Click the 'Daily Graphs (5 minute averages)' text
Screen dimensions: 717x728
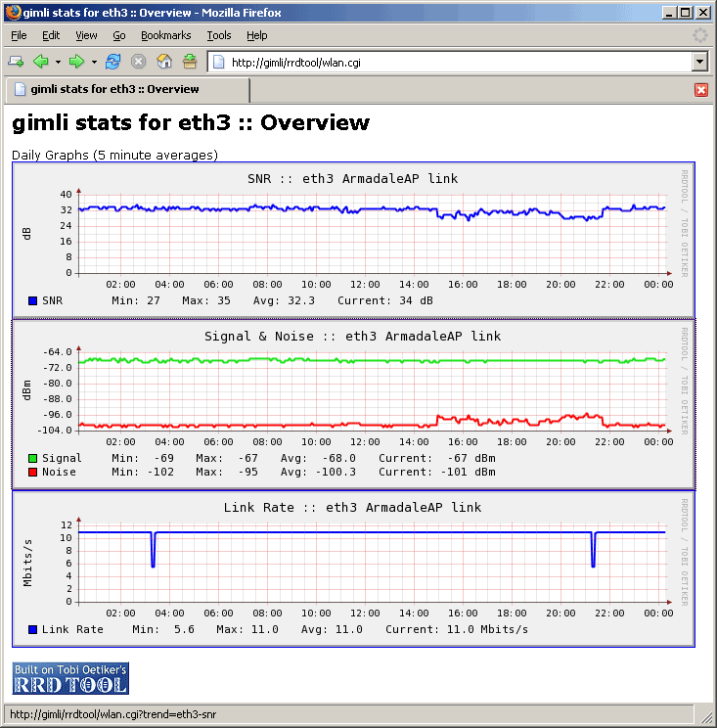[114, 155]
